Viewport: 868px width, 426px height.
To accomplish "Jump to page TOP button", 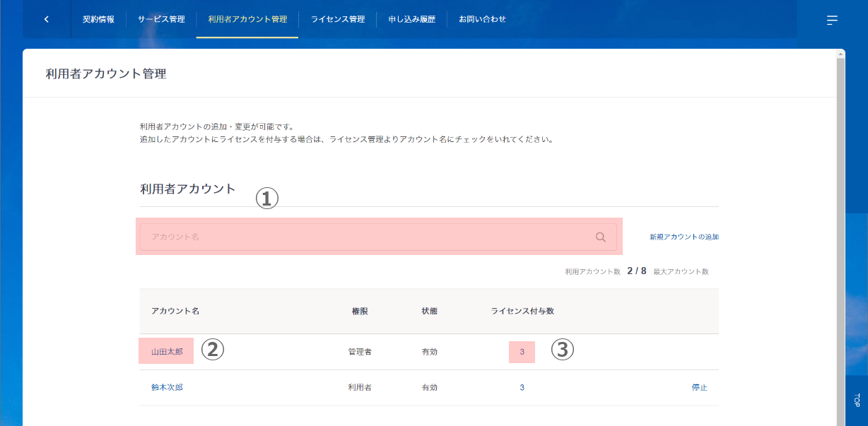I will click(856, 400).
